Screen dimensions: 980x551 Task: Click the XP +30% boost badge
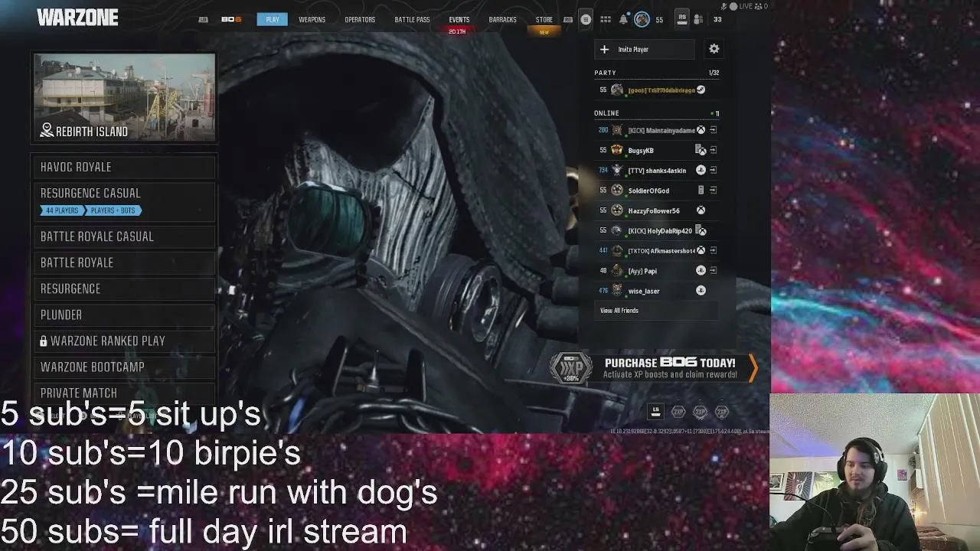coord(571,368)
